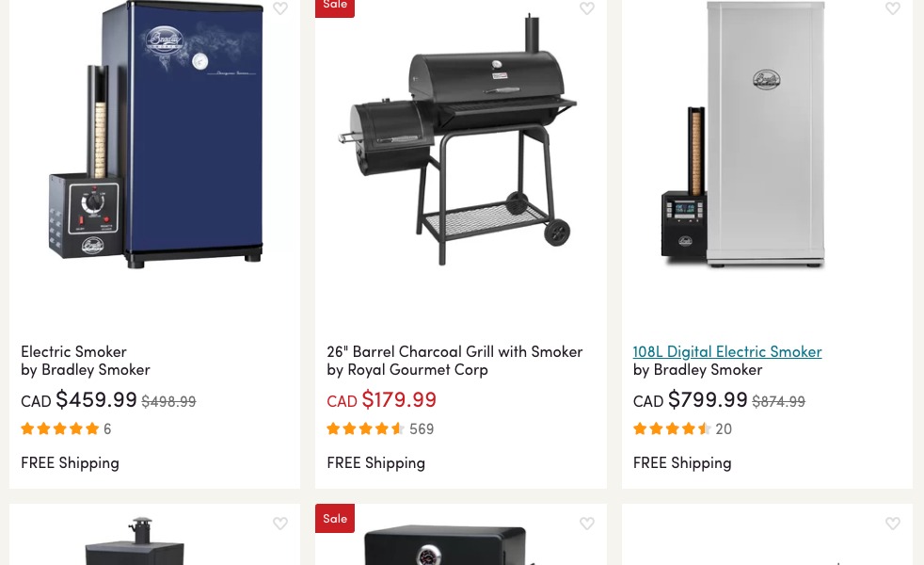View the blue Bradley smoker product image

(155, 135)
